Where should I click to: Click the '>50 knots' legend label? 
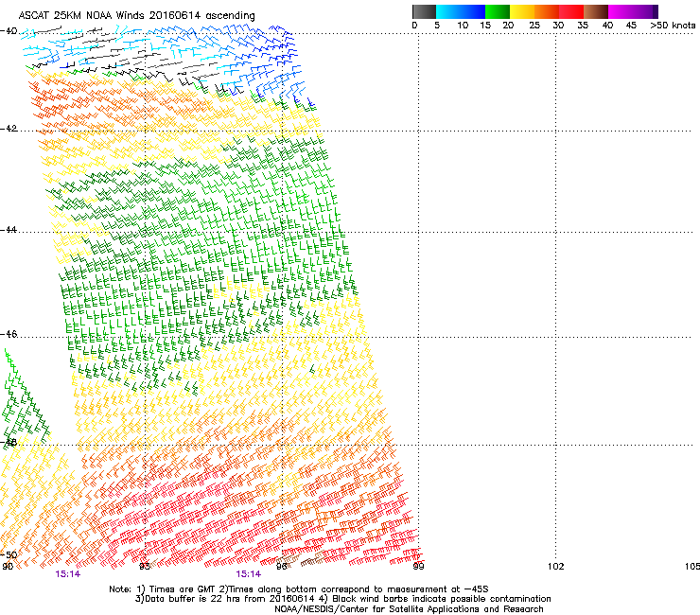pos(673,26)
